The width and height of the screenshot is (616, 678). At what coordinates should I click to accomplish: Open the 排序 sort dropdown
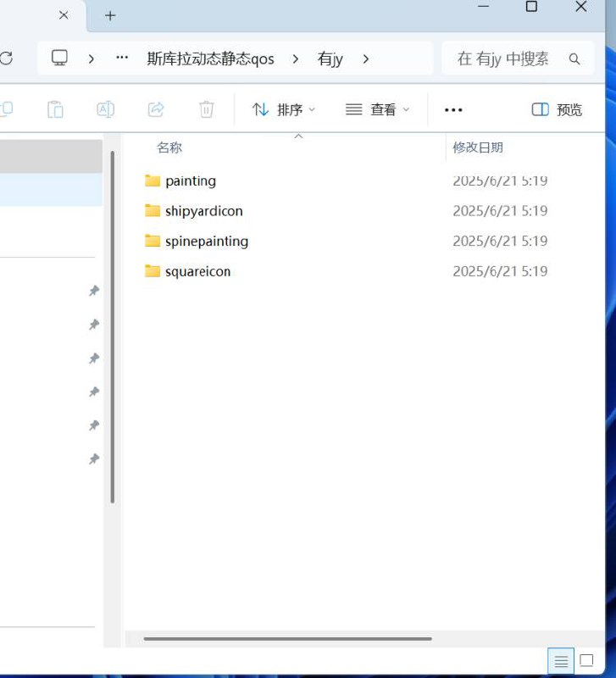pyautogui.click(x=284, y=109)
